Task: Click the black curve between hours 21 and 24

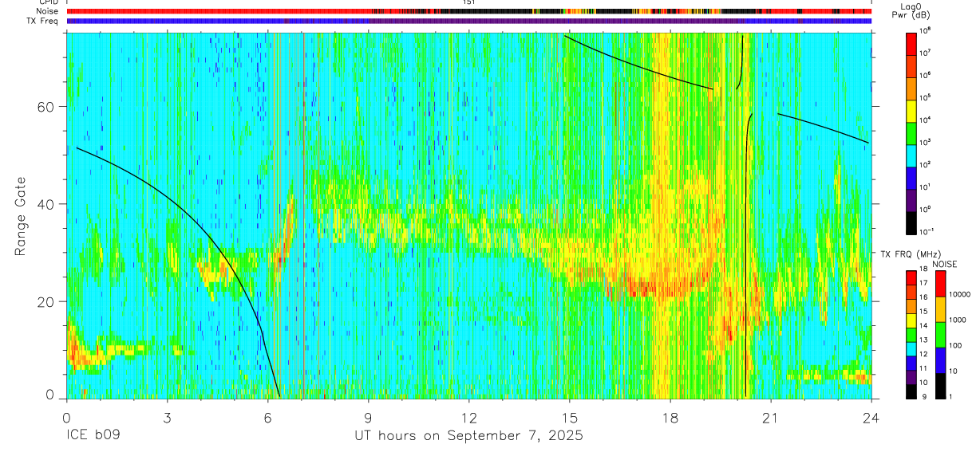Action: (x=824, y=128)
